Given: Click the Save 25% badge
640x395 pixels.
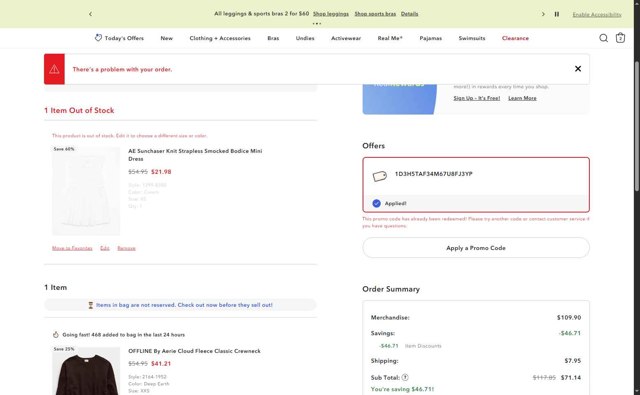Looking at the screenshot, I should click(64, 349).
